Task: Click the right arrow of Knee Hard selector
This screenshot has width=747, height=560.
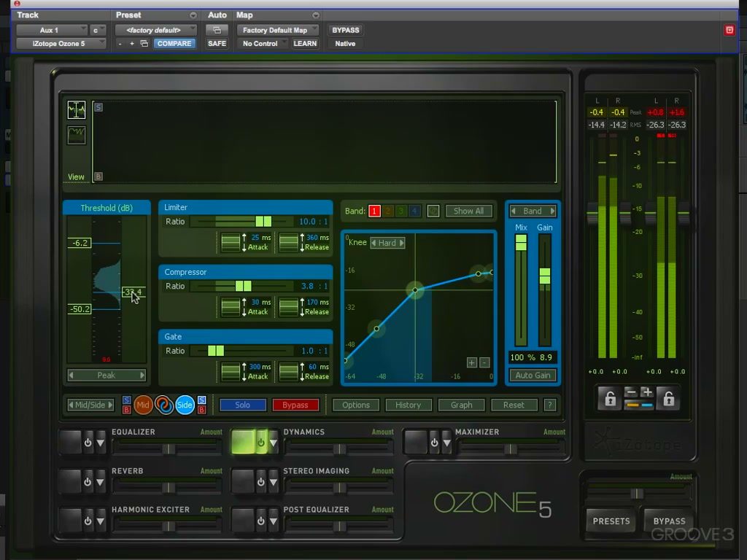Action: (402, 243)
